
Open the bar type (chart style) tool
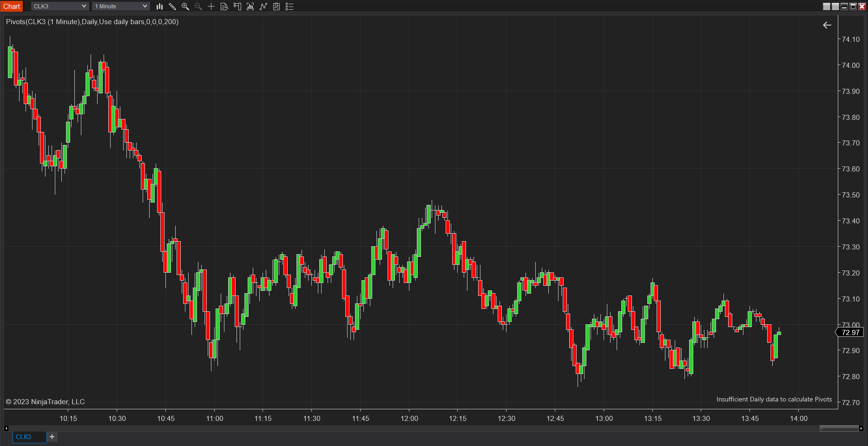point(159,7)
